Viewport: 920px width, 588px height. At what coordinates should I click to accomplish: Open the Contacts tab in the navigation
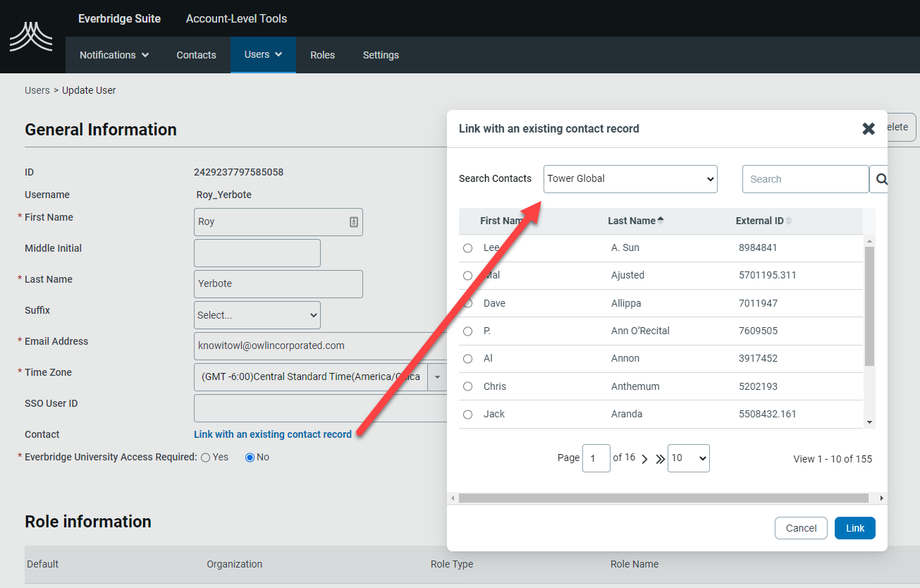[195, 55]
